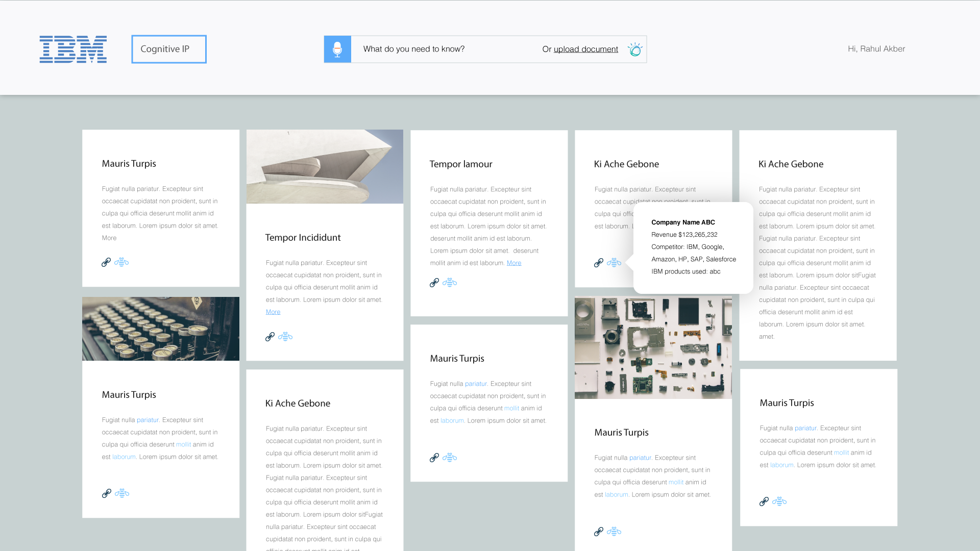980x551 pixels.
Task: Click More link in Tempor lamour card
Action: 514,263
